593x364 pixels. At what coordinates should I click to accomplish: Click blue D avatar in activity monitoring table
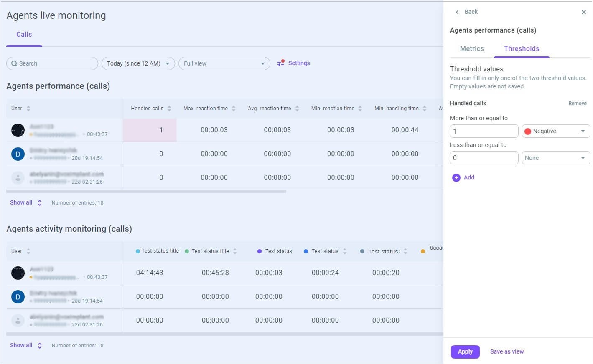pyautogui.click(x=18, y=297)
